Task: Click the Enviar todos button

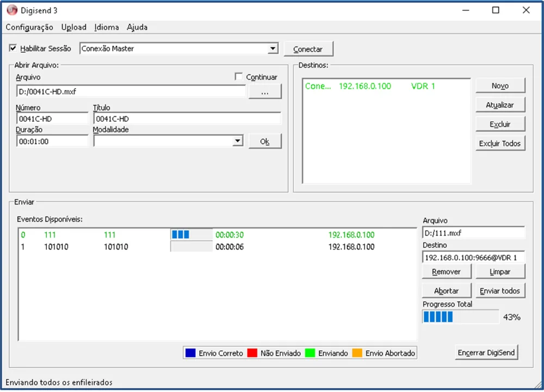Action: [x=500, y=291]
